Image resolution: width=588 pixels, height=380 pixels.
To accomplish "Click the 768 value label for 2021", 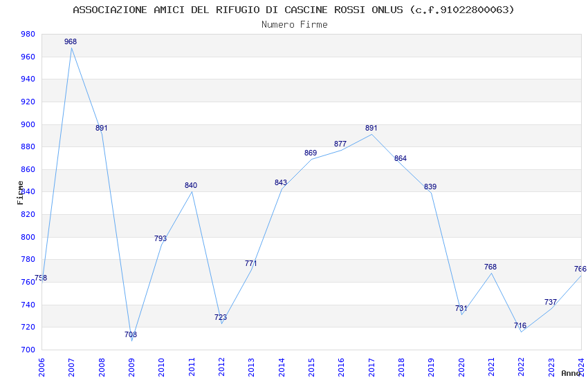I will 490,267.
